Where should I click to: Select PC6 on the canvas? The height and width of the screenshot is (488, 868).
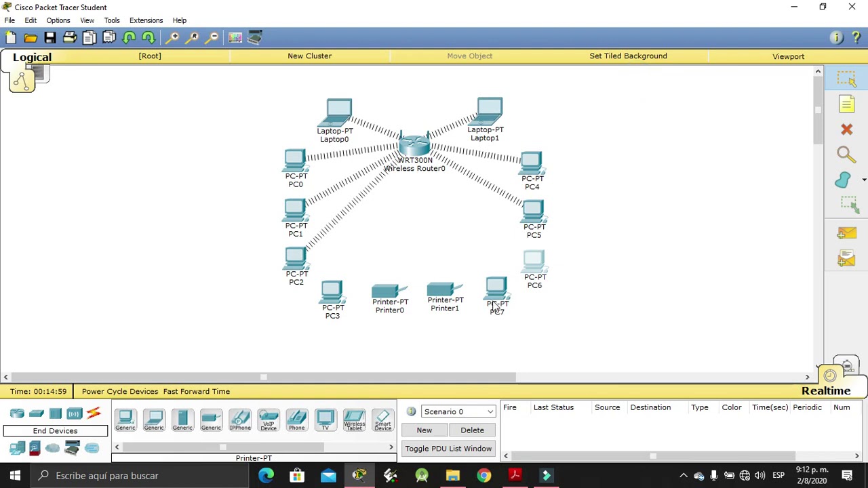click(x=534, y=262)
